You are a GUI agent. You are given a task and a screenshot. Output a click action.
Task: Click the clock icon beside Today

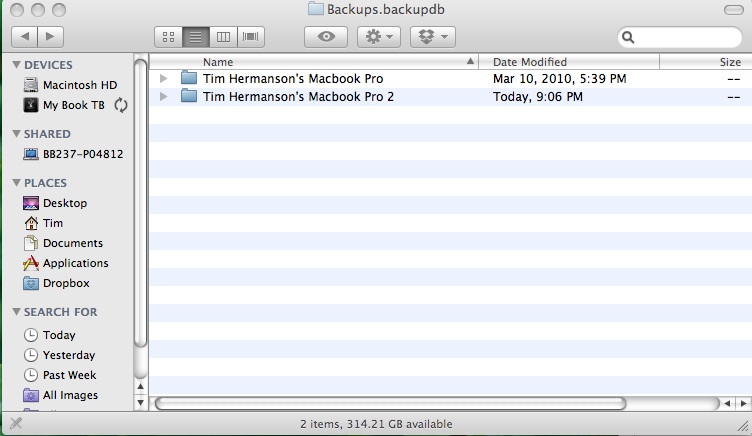point(31,335)
